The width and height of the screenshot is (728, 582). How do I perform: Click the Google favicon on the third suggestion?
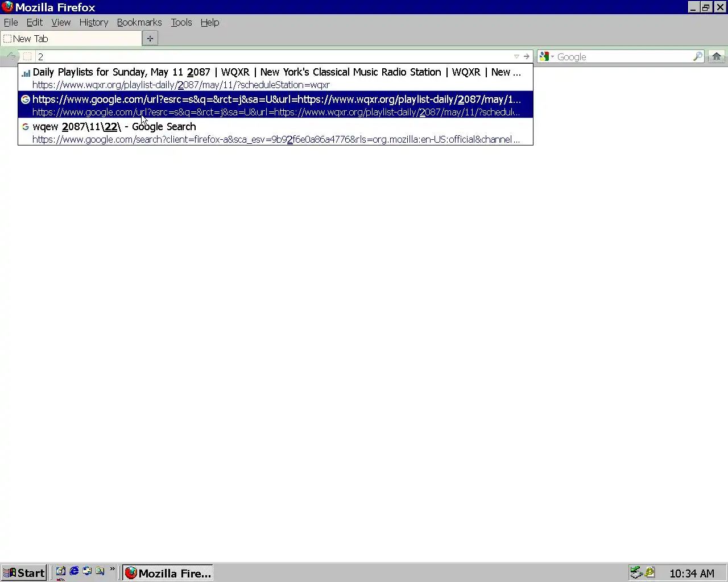(26, 127)
